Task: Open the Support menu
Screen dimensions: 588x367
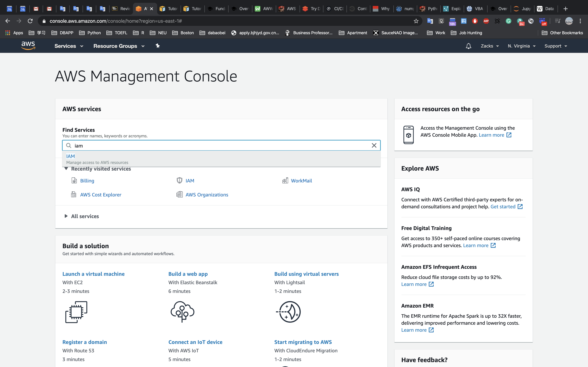Action: (555, 46)
